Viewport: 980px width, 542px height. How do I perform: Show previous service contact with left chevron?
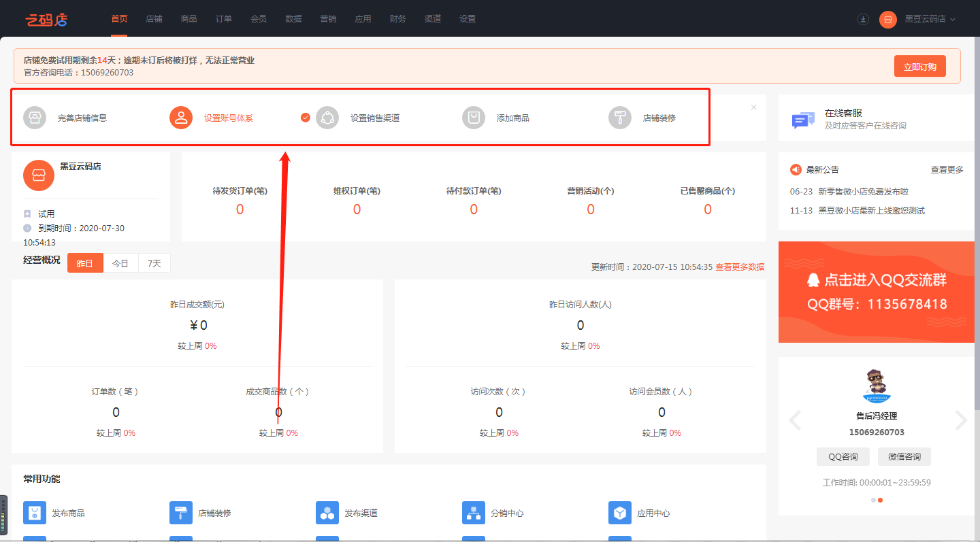(x=794, y=421)
